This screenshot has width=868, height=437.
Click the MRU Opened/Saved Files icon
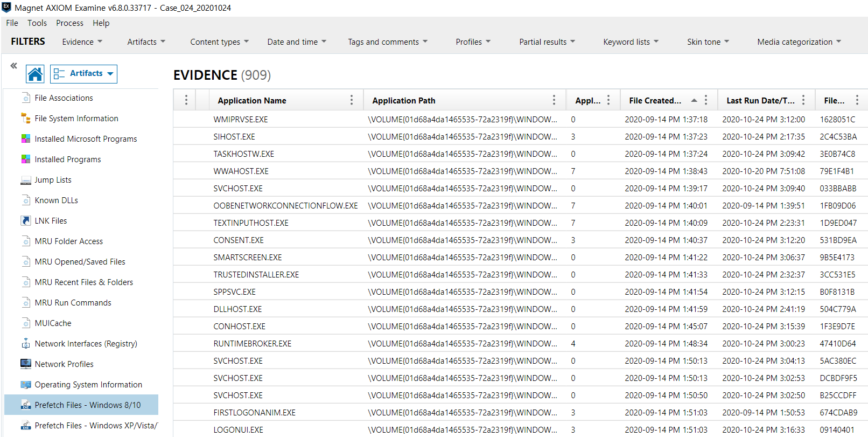(26, 261)
